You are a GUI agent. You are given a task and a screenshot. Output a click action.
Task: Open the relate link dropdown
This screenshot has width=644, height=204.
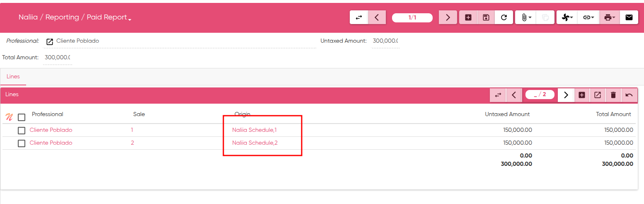pos(588,17)
